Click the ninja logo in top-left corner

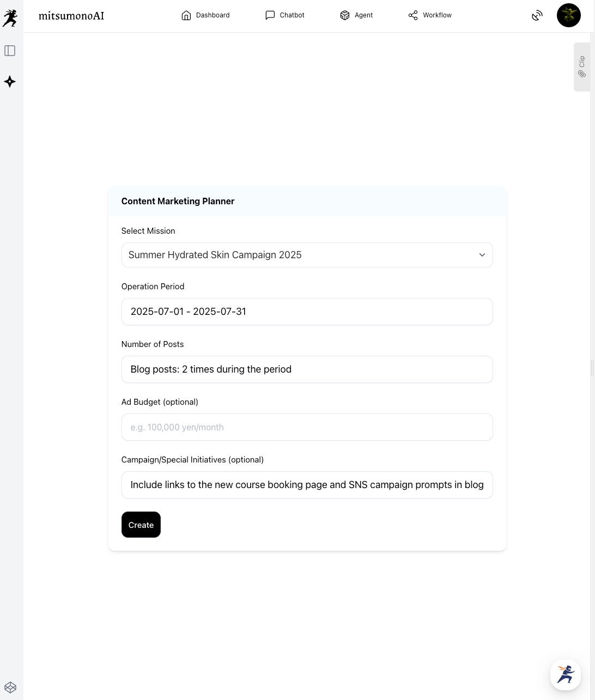pos(10,18)
